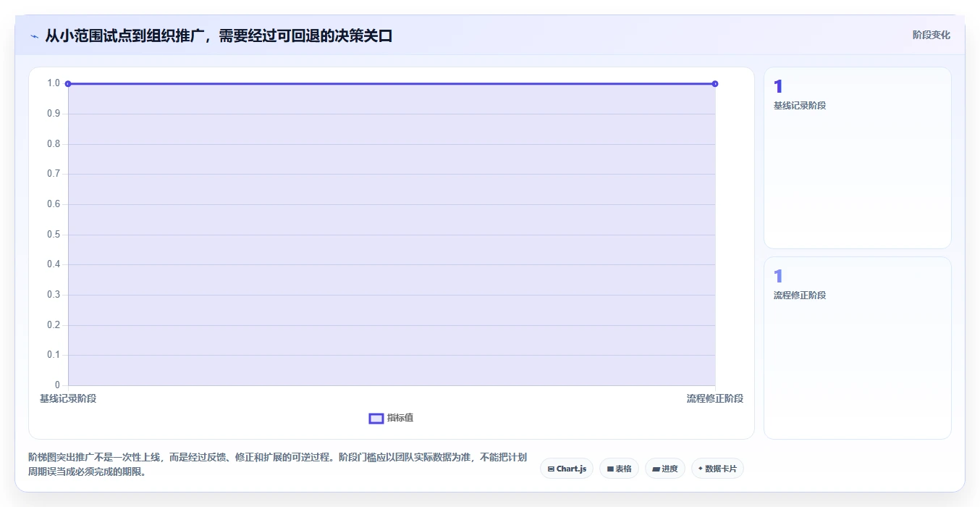Click the chart data point above 流程修正阶段
Screen dimensions: 980x507
715,84
